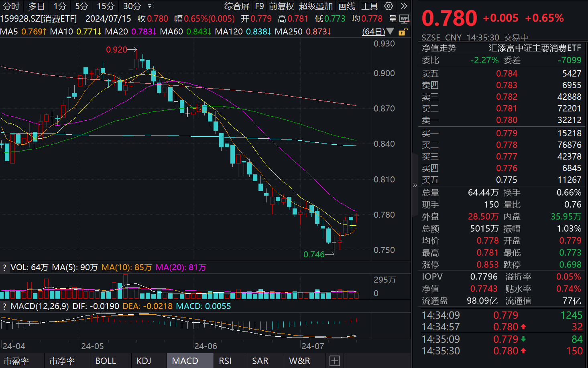Click IOPV value 0.7796
The height and width of the screenshot is (368, 588).
[x=484, y=277]
